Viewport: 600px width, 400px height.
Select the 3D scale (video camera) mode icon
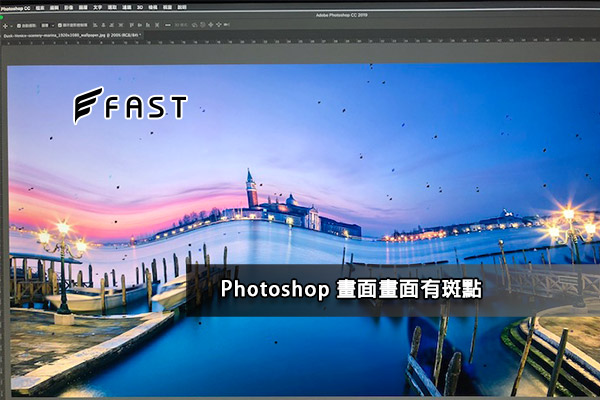click(x=227, y=25)
